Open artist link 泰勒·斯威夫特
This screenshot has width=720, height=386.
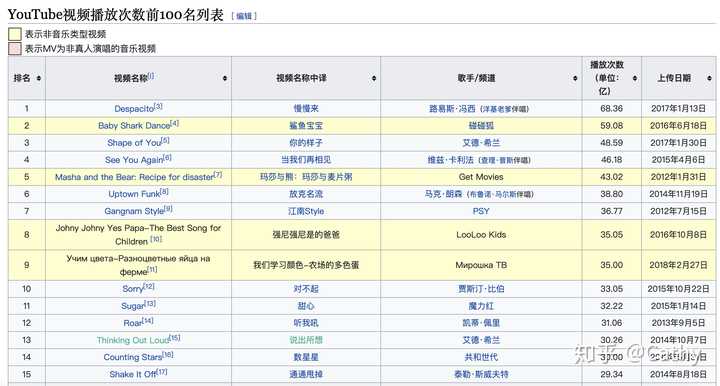(x=481, y=374)
